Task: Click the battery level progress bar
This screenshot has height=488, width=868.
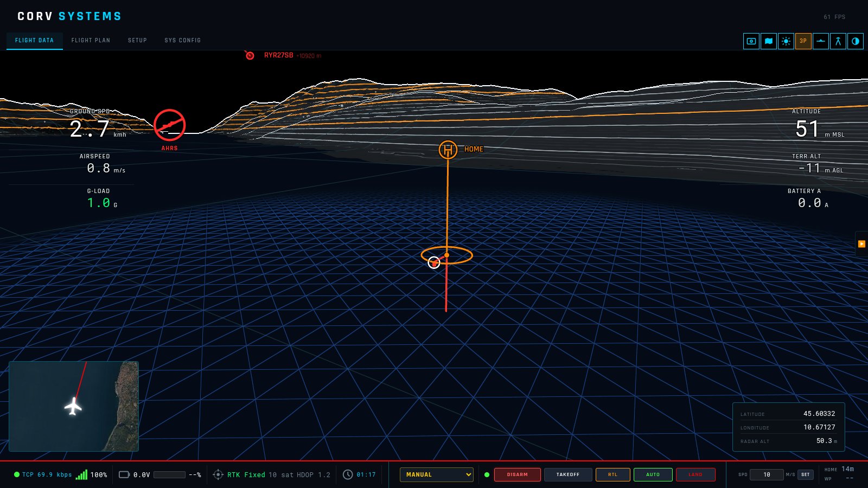Action: [170, 474]
